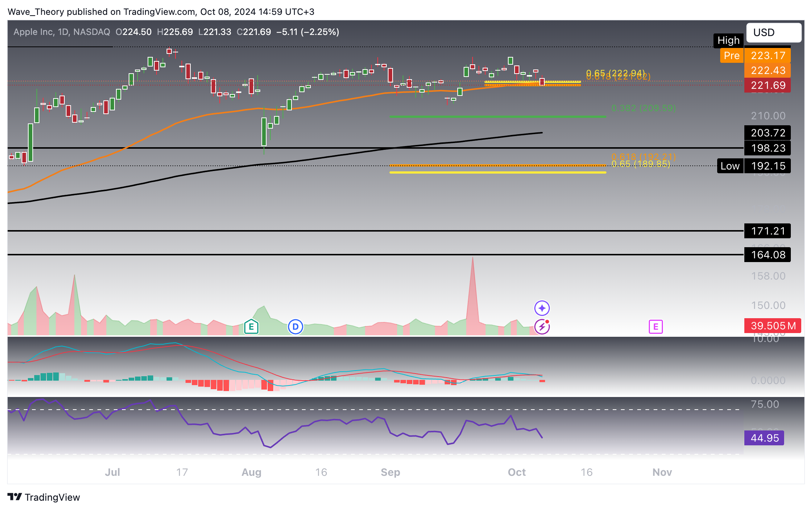Click the magenta future earnings E marker
Image resolution: width=812 pixels, height=510 pixels.
656,327
